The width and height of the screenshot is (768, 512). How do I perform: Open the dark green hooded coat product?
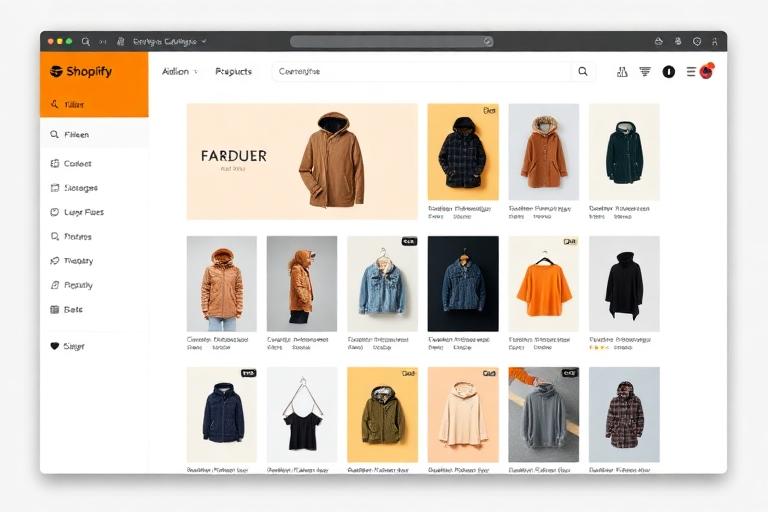tap(624, 152)
